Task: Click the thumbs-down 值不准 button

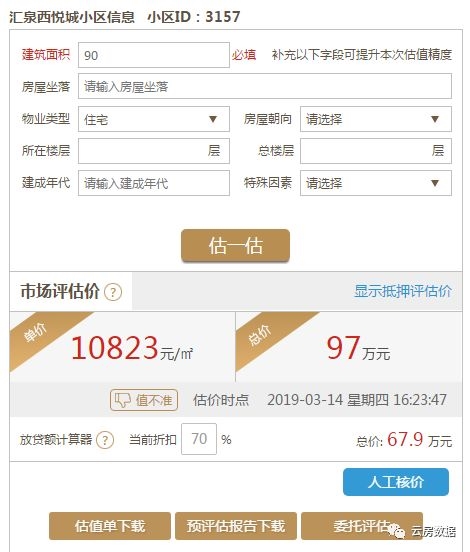Action: [x=144, y=400]
